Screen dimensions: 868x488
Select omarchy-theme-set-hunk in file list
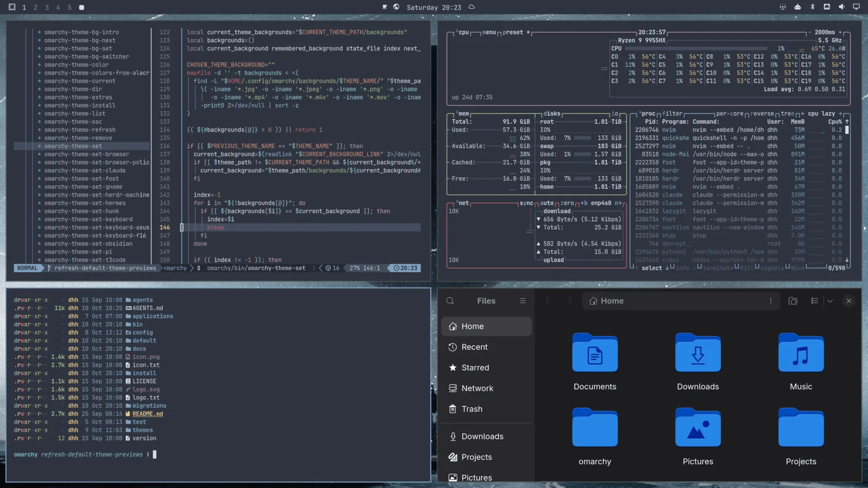pyautogui.click(x=81, y=211)
